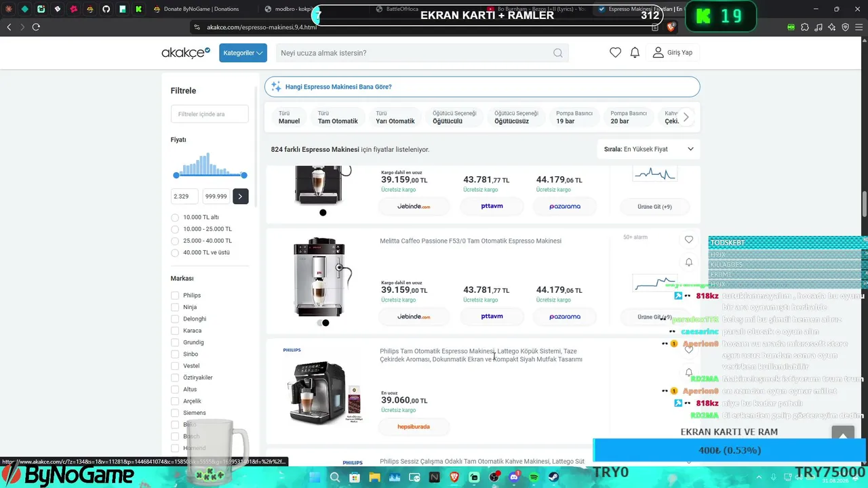This screenshot has width=868, height=488.
Task: Open Philips Tam Otomatik Lattego product title
Action: pyautogui.click(x=481, y=355)
